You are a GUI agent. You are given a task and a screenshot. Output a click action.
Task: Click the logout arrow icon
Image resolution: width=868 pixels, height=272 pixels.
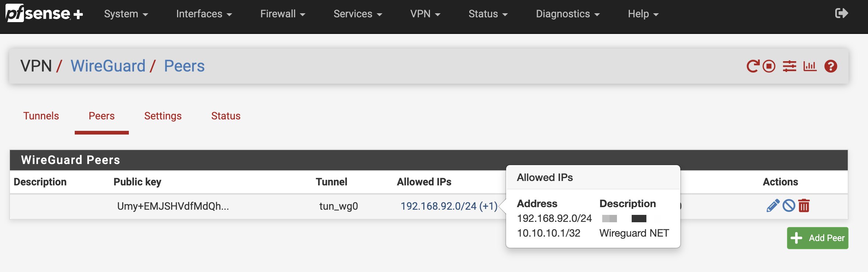click(x=841, y=14)
